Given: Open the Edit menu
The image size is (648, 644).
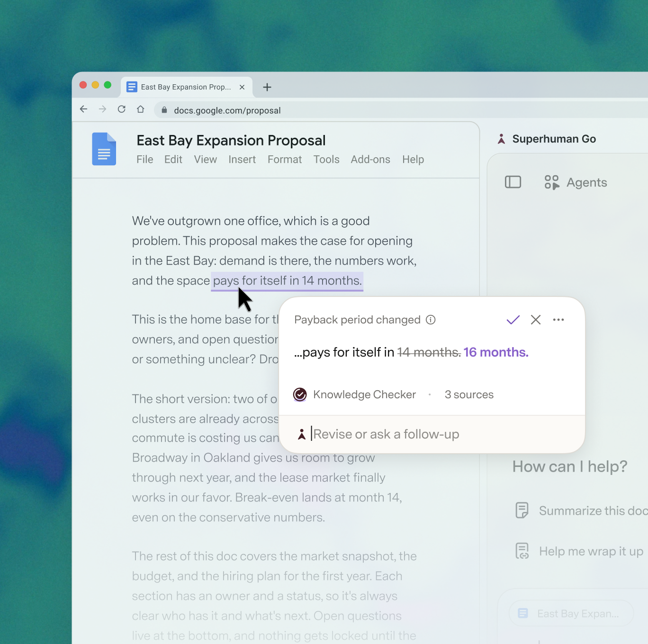Looking at the screenshot, I should click(173, 160).
